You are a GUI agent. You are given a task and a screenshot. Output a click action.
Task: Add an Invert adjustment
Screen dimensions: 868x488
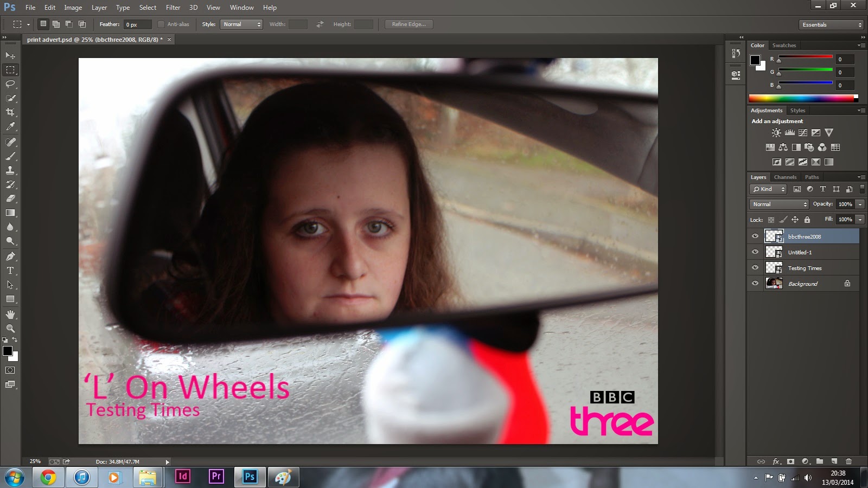(x=777, y=162)
